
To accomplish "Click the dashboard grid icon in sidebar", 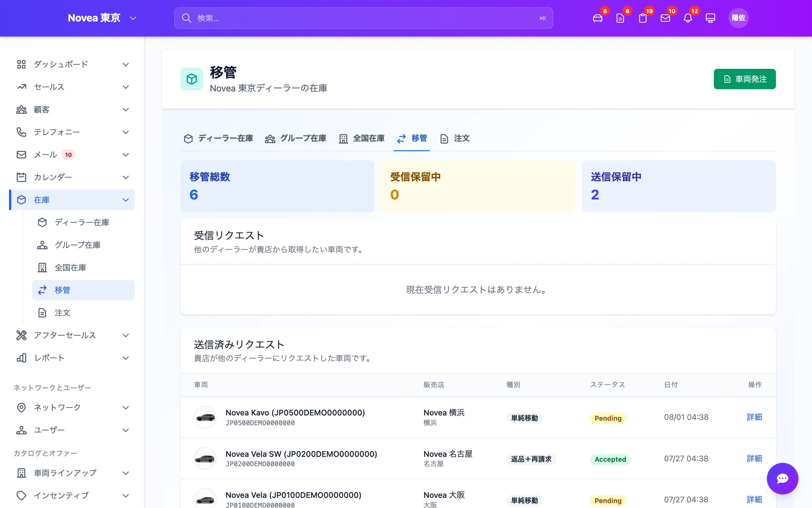I will (21, 64).
